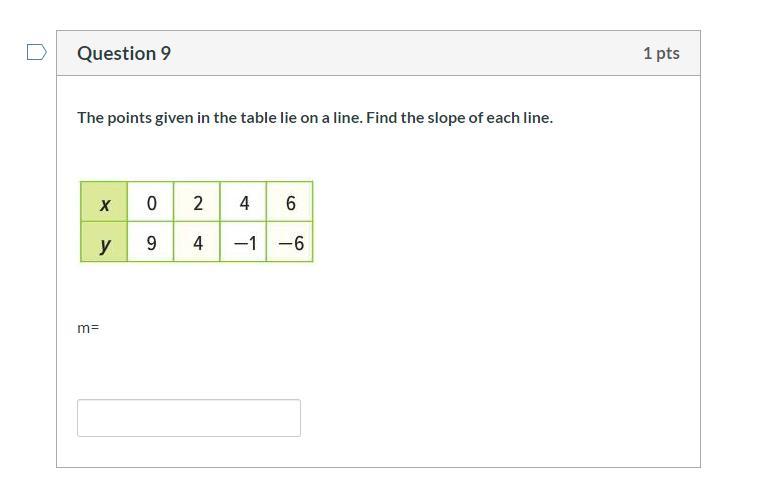
Task: Click the table cell containing 6
Action: [x=290, y=204]
